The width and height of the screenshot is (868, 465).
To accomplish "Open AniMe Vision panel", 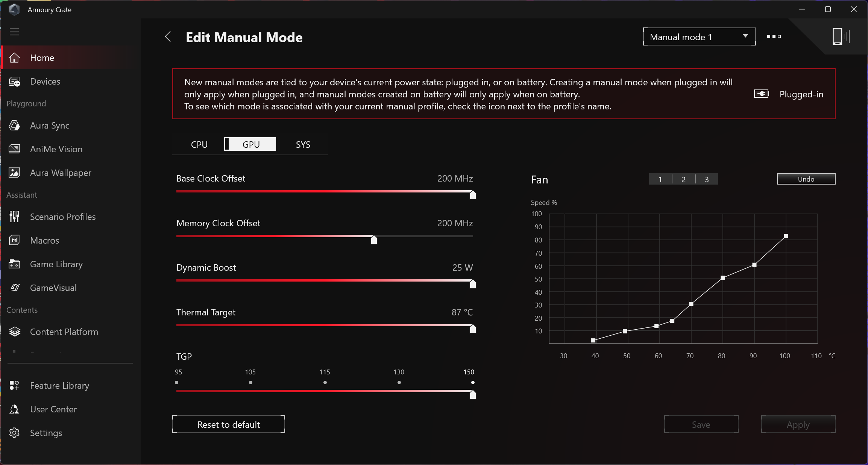I will point(56,149).
